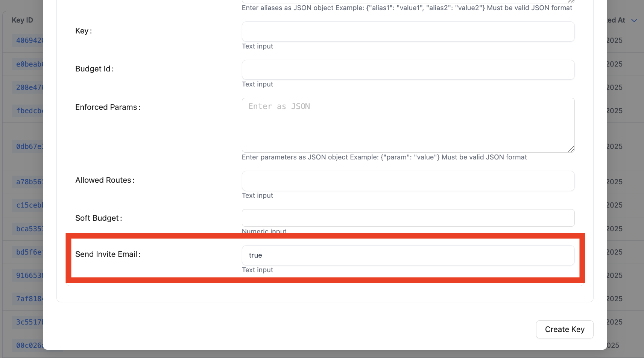Click key ID starting with 0db67e
The image size is (644, 358).
29,147
